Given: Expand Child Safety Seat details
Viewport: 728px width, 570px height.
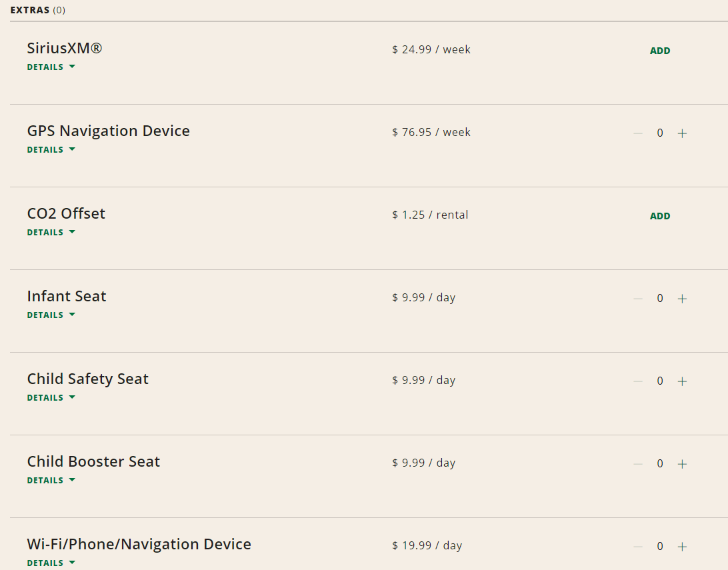Looking at the screenshot, I should pos(51,398).
